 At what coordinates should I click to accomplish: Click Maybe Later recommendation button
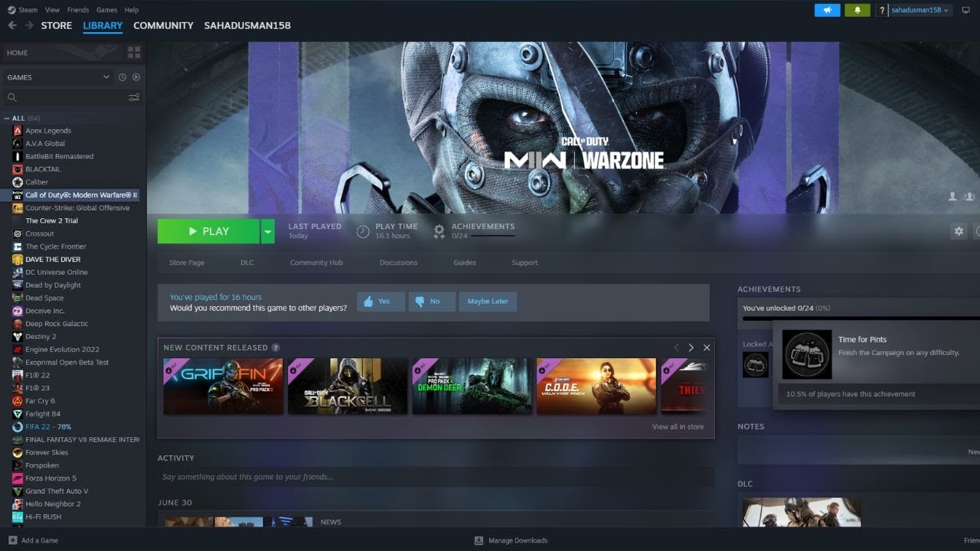pyautogui.click(x=488, y=302)
